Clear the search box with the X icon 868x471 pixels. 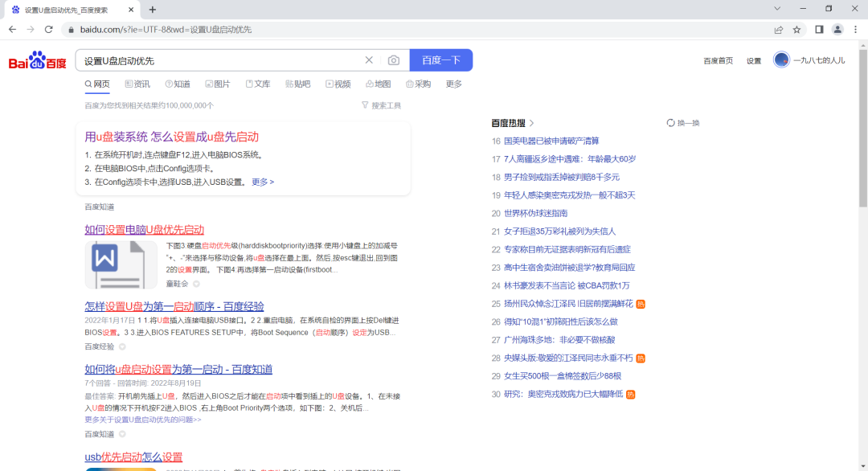369,59
